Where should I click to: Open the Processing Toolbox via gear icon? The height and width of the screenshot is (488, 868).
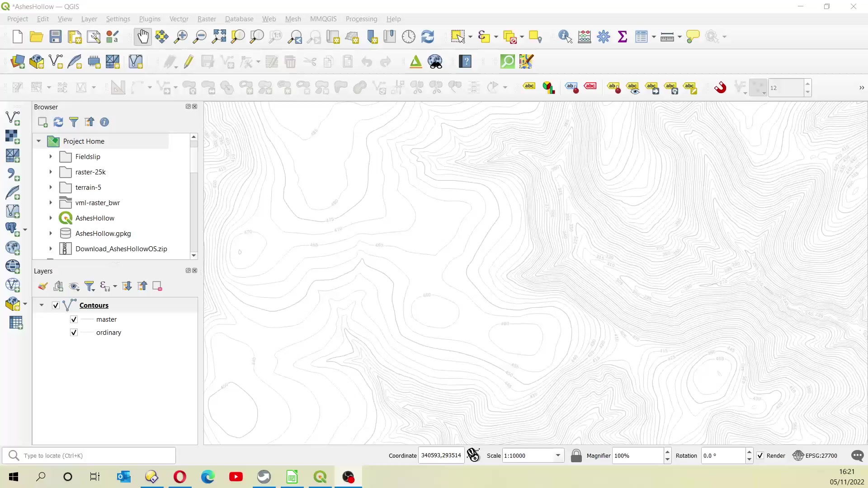(604, 37)
